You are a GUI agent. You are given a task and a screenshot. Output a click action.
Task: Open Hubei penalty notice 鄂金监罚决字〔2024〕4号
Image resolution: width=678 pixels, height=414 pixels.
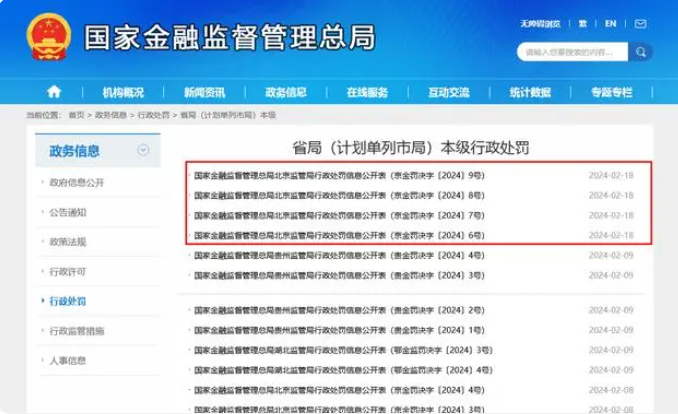(x=343, y=370)
